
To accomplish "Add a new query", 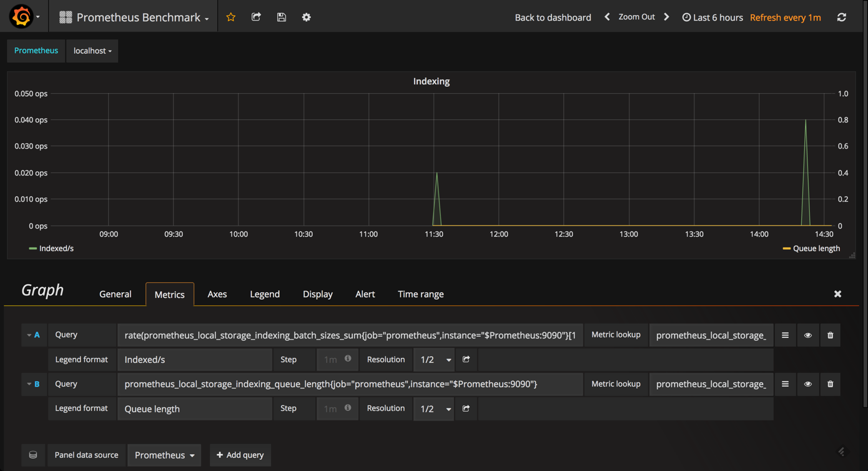I will tap(240, 455).
